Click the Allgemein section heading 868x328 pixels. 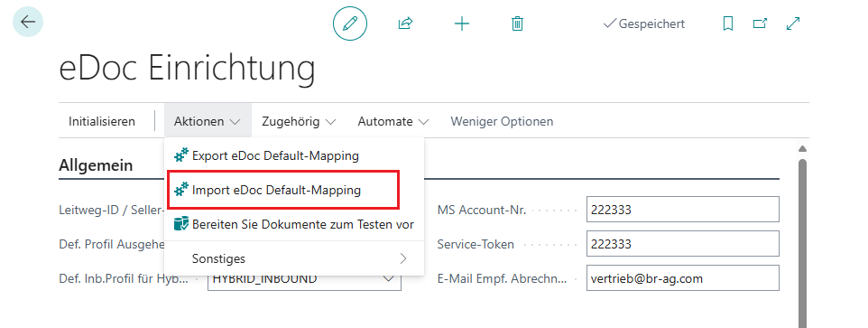point(96,165)
